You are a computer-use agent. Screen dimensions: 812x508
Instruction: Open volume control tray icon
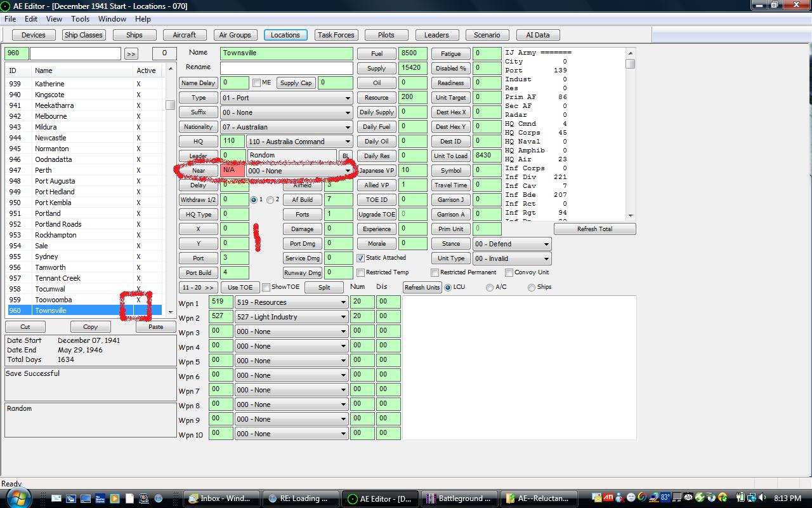coord(762,497)
